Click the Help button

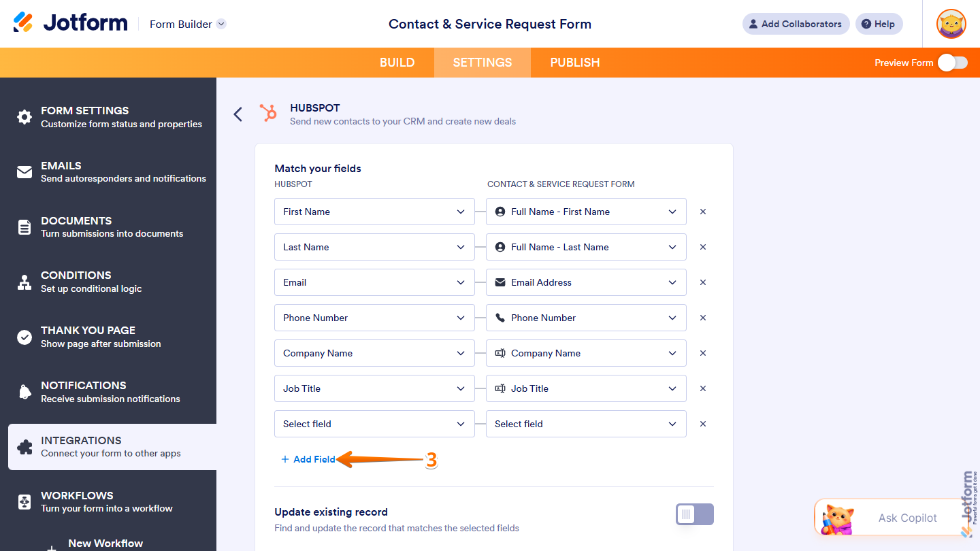coord(879,24)
